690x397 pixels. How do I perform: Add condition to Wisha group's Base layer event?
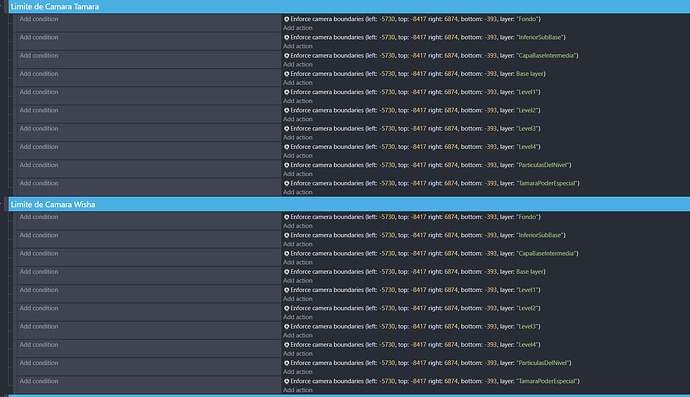[39, 272]
